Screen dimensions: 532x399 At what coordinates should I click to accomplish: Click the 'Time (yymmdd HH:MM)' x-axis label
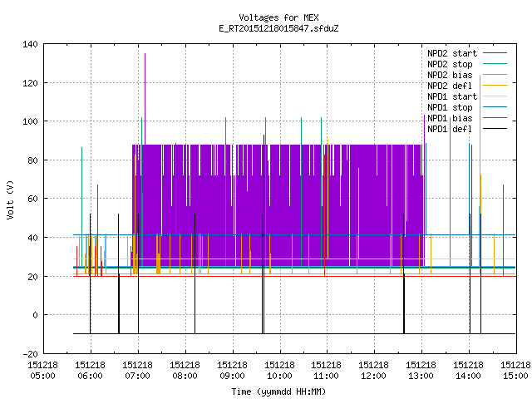click(278, 392)
